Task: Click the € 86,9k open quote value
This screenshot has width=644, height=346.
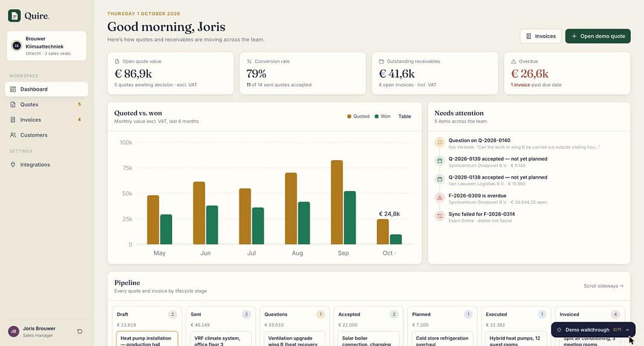Action: (133, 74)
